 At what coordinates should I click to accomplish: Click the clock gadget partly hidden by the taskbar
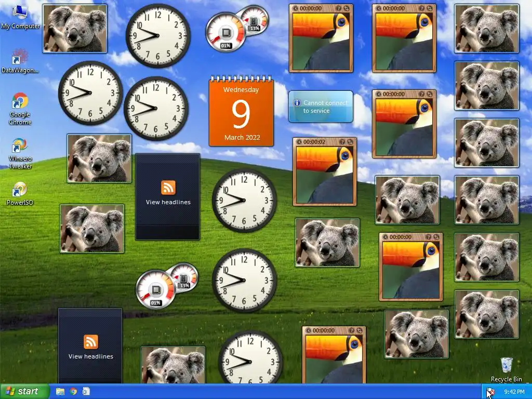point(250,358)
